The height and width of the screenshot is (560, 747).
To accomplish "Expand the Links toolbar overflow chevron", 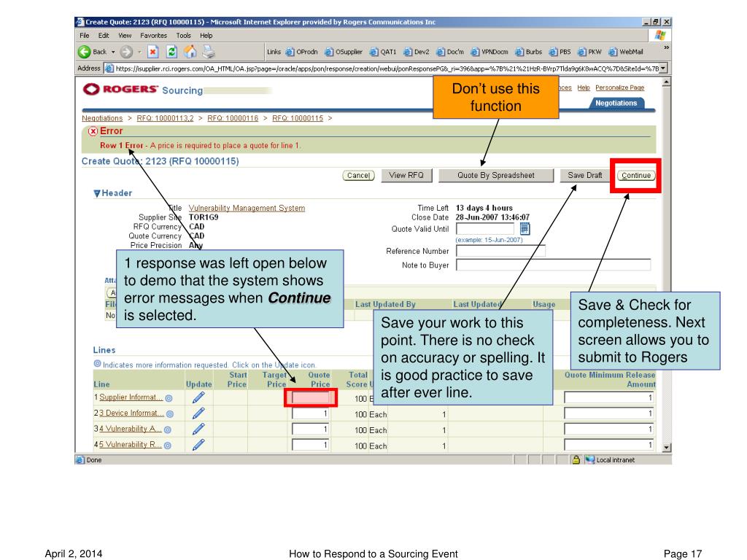I will click(667, 47).
